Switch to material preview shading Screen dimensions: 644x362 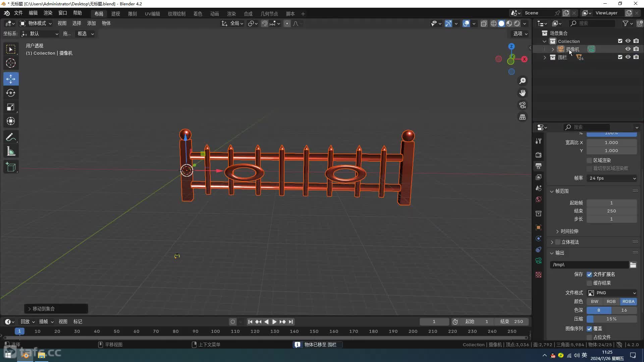(x=509, y=23)
